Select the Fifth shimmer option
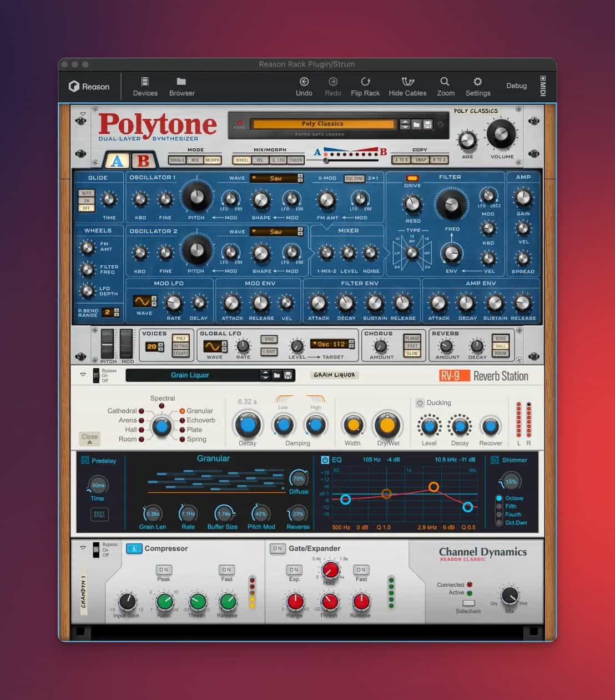 499,506
